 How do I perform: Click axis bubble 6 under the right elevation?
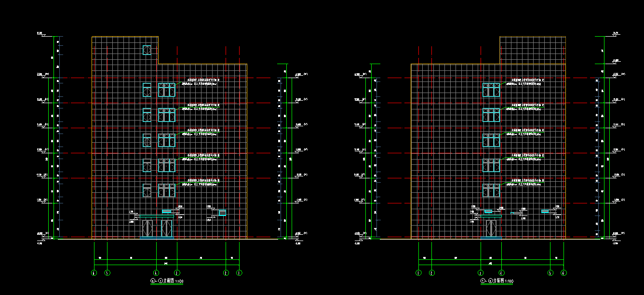(563, 273)
